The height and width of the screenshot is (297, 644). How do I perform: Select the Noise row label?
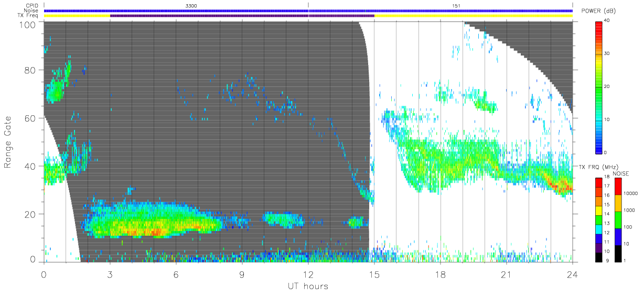pyautogui.click(x=32, y=10)
